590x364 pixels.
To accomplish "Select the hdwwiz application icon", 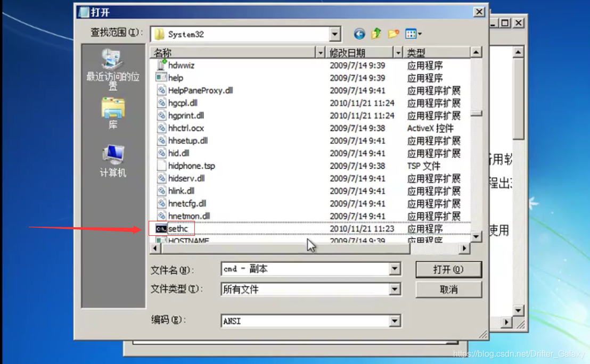I will click(x=161, y=65).
